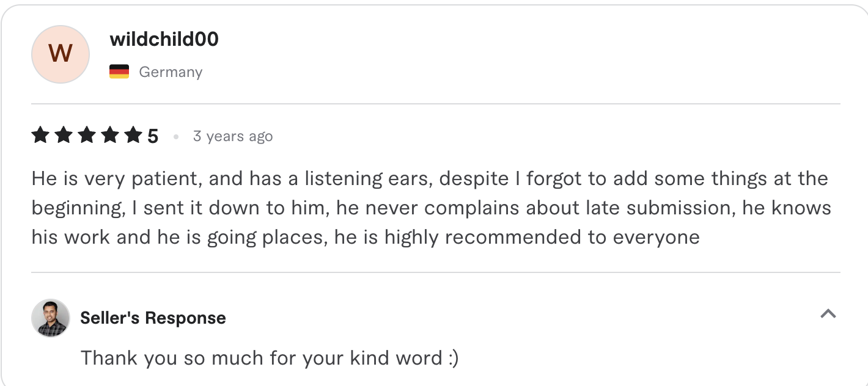Select the first rating star
Screen dimensions: 868x386
[40, 135]
